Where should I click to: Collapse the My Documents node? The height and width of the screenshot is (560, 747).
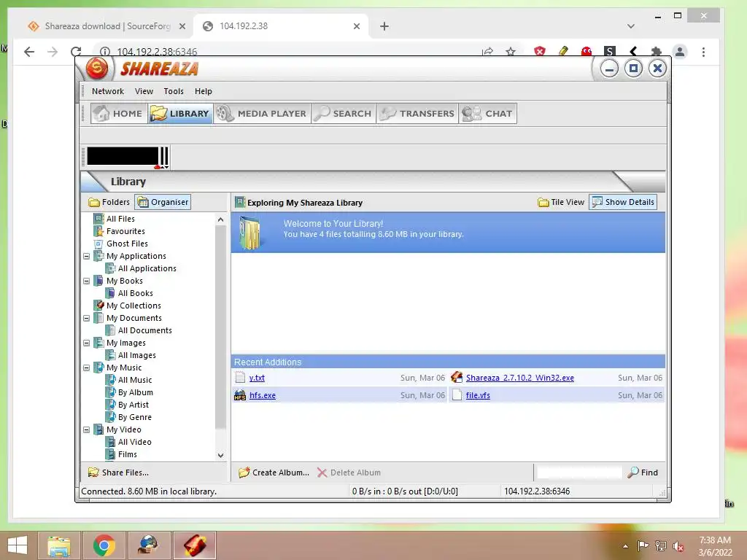click(86, 318)
